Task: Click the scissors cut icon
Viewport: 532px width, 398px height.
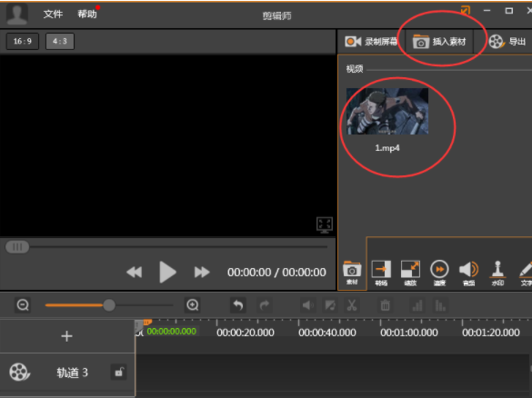Action: [352, 305]
